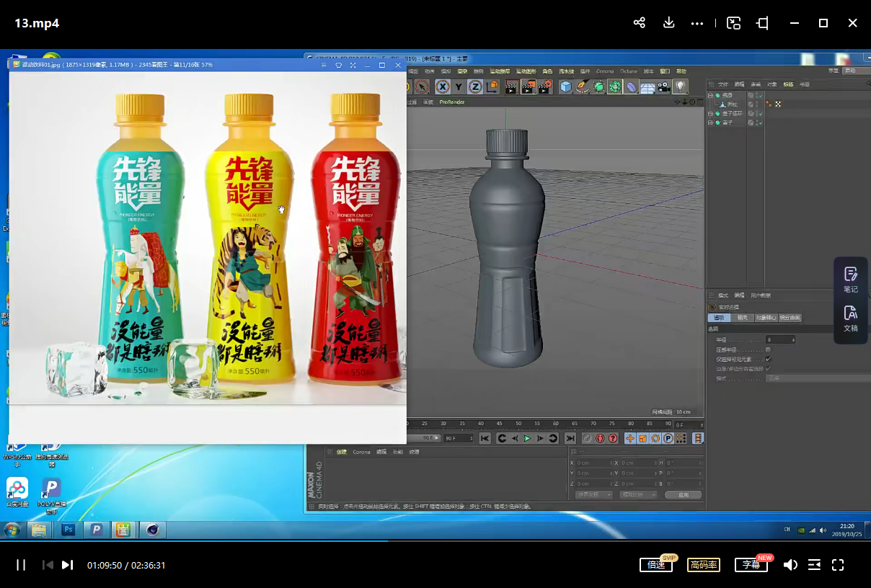Click the video progress bar

click(x=435, y=541)
